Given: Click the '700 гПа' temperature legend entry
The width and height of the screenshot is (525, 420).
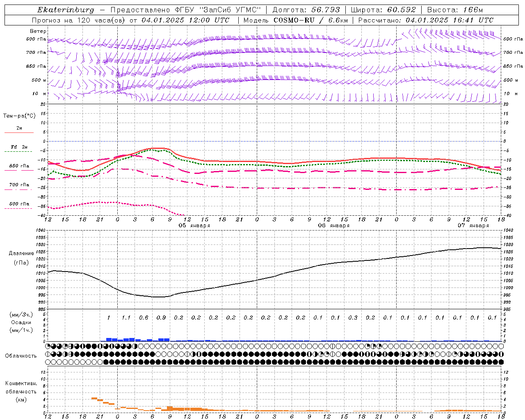Looking at the screenshot, I should coord(19,185).
